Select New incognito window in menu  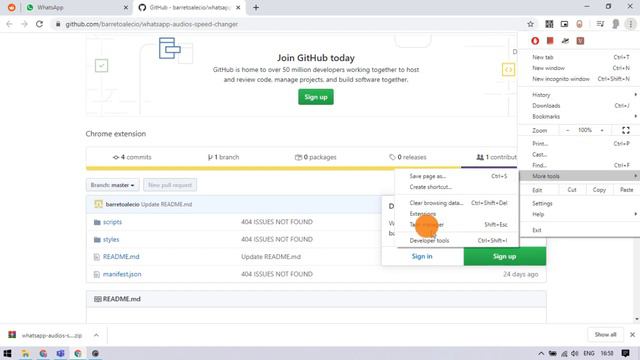[x=580, y=79]
